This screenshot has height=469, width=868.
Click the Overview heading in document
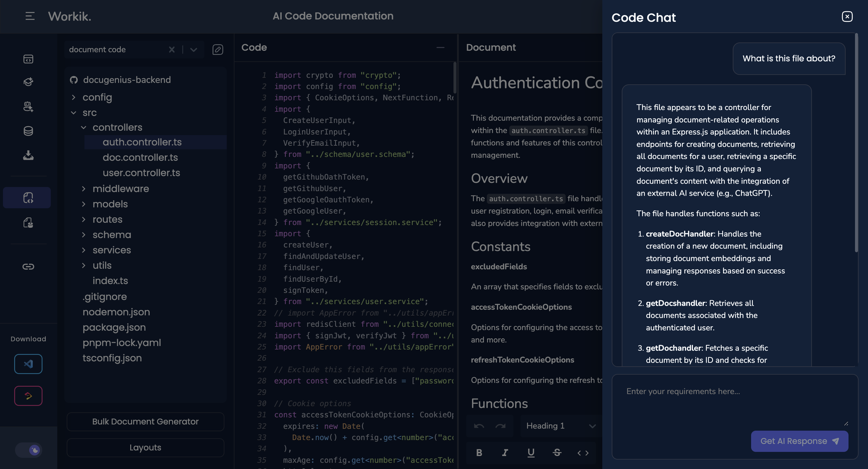click(x=499, y=178)
